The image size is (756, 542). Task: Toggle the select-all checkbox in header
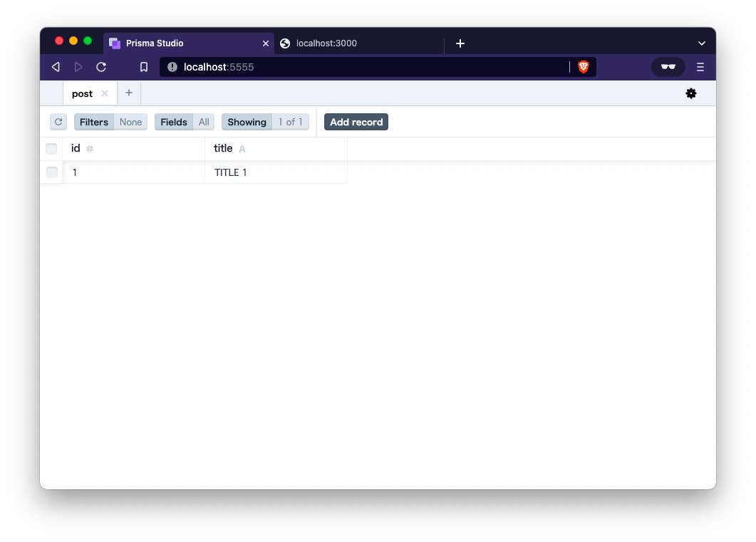(x=51, y=149)
